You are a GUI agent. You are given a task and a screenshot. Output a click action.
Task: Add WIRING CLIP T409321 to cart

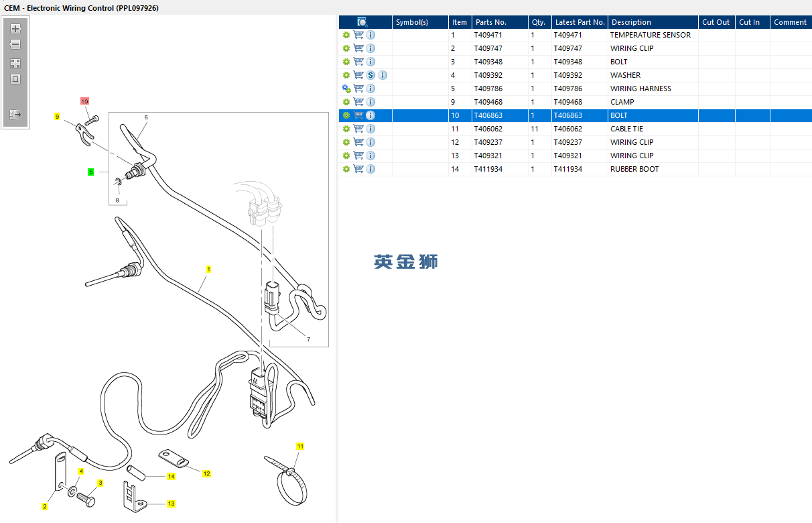coord(358,156)
